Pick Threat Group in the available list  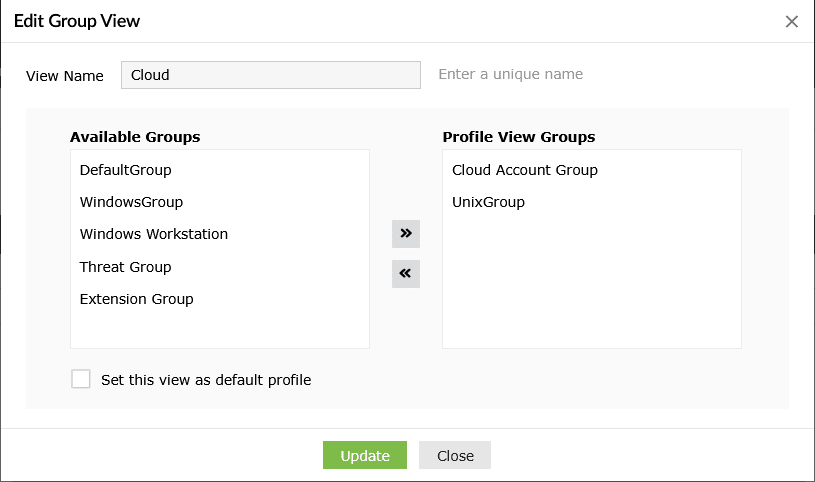(126, 267)
